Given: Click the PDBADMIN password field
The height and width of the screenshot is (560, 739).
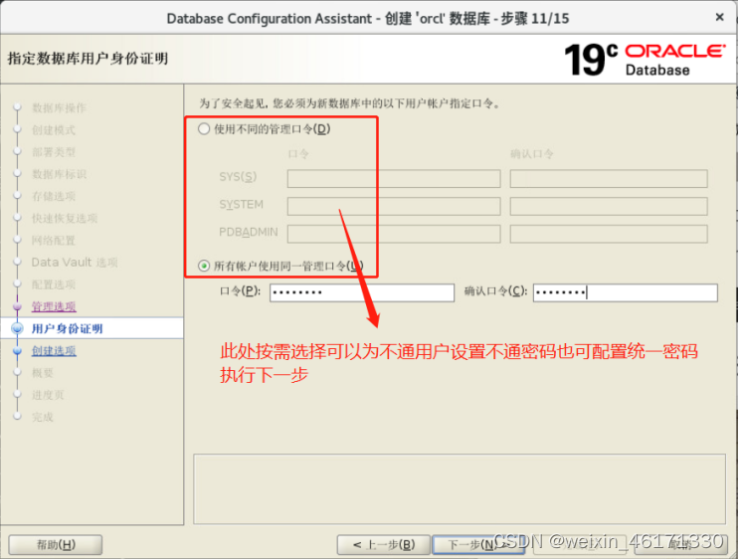Looking at the screenshot, I should tap(394, 234).
